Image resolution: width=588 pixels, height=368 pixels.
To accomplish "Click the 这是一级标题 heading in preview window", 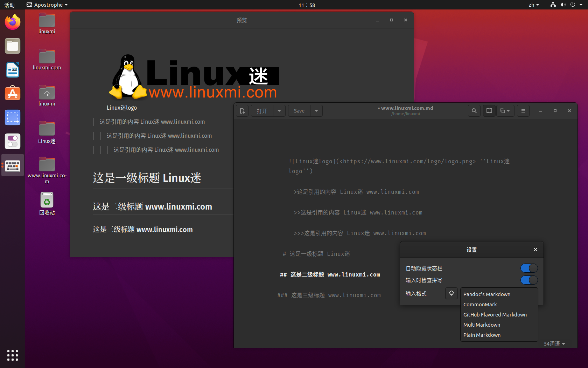I will [x=147, y=178].
